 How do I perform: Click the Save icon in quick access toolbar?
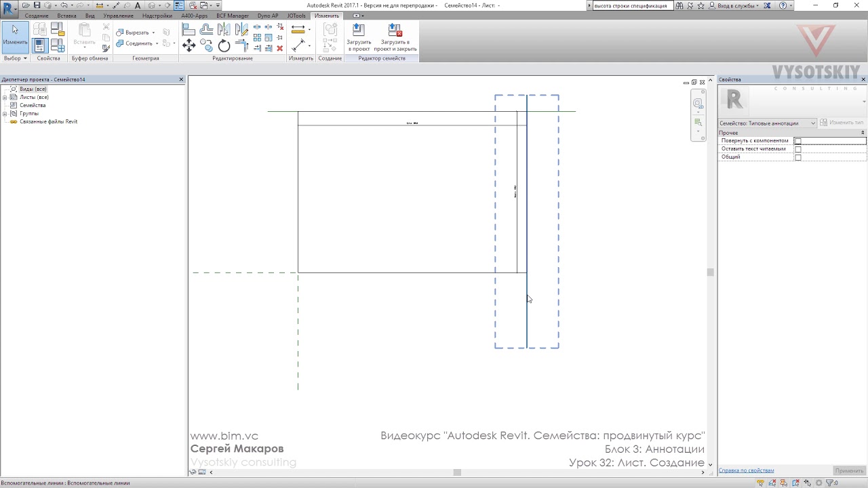tap(37, 5)
